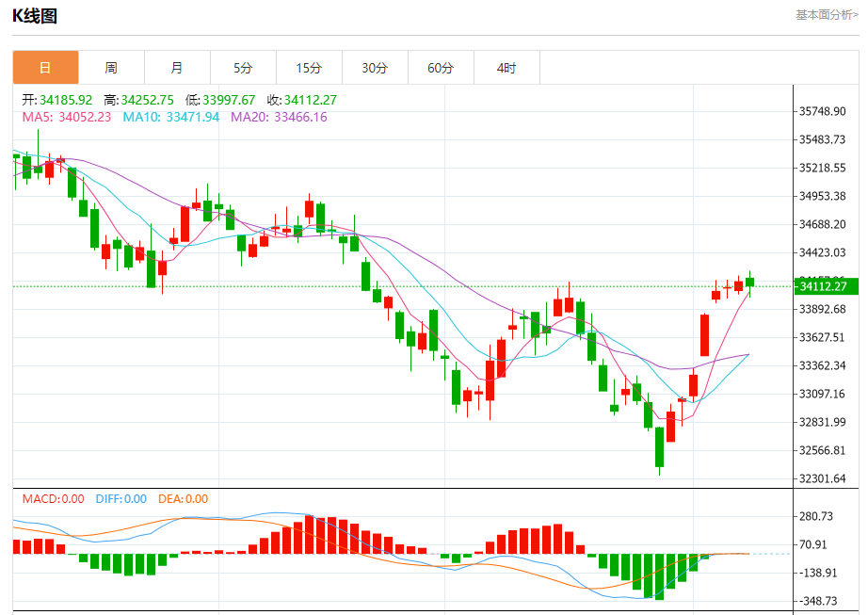The height and width of the screenshot is (615, 868).
Task: Click the -138.91 MACD axis label
Action: click(817, 573)
